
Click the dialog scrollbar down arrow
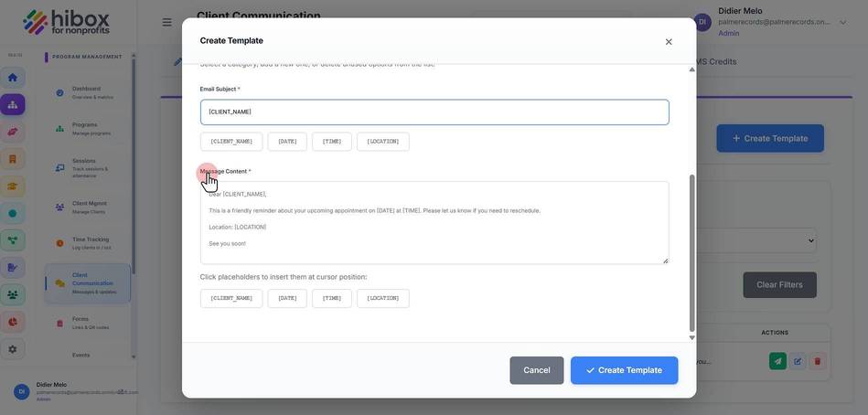691,337
